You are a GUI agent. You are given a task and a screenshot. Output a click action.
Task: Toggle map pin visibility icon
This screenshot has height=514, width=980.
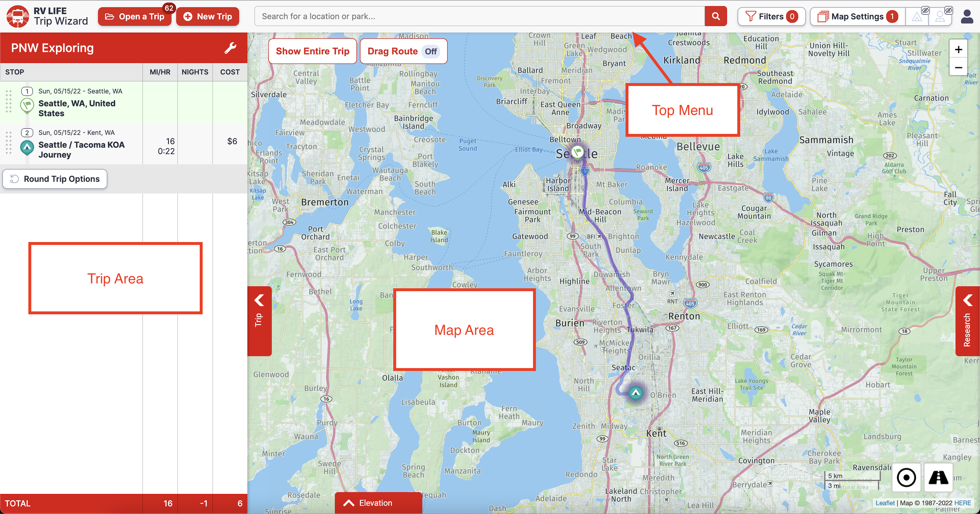point(941,16)
